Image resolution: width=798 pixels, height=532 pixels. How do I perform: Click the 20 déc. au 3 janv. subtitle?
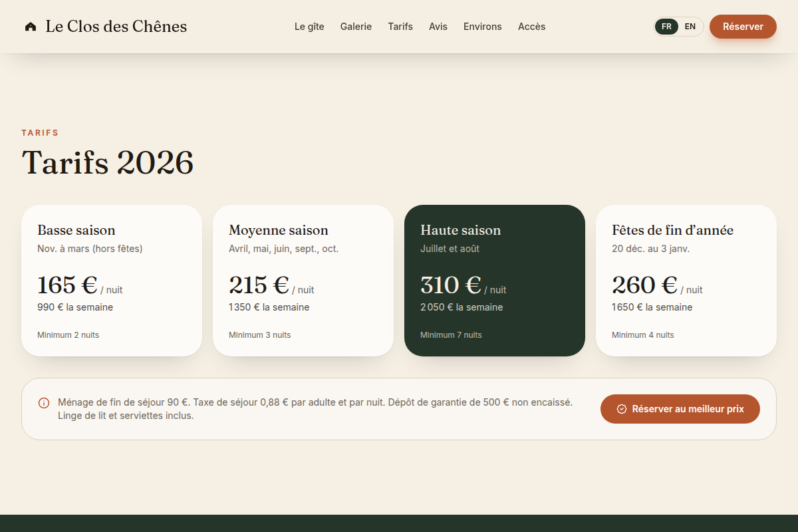tap(651, 249)
